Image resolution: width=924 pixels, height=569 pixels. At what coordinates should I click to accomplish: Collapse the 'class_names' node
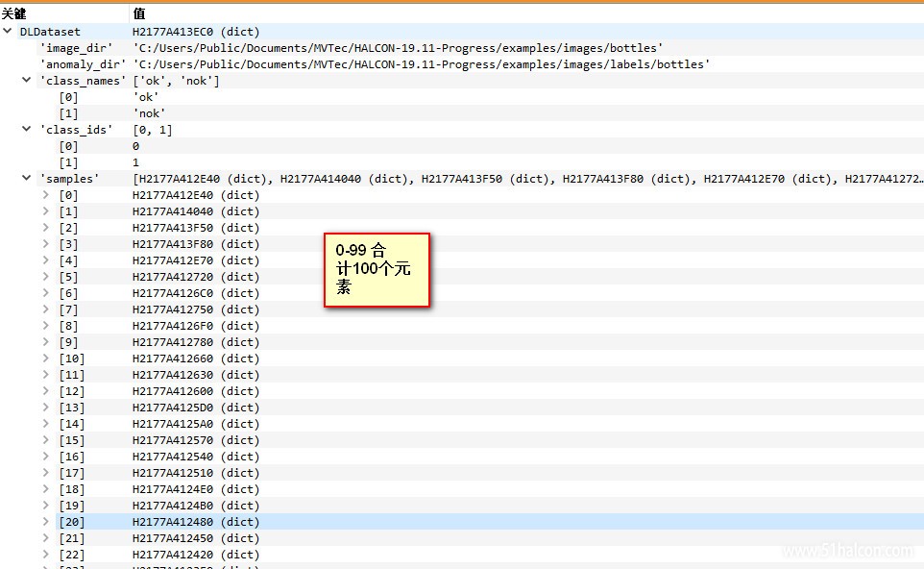click(x=27, y=80)
